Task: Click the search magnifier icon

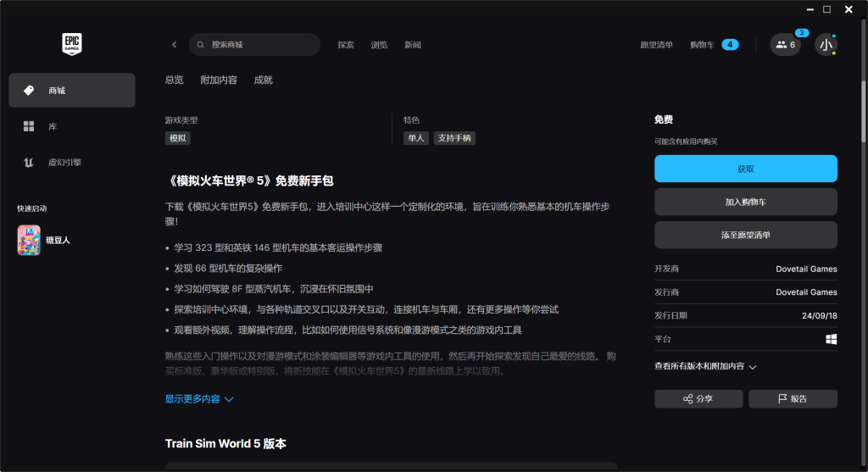Action: pyautogui.click(x=200, y=44)
